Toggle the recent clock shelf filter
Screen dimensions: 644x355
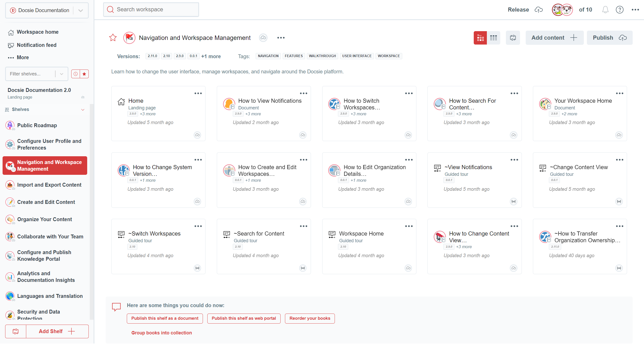(75, 74)
